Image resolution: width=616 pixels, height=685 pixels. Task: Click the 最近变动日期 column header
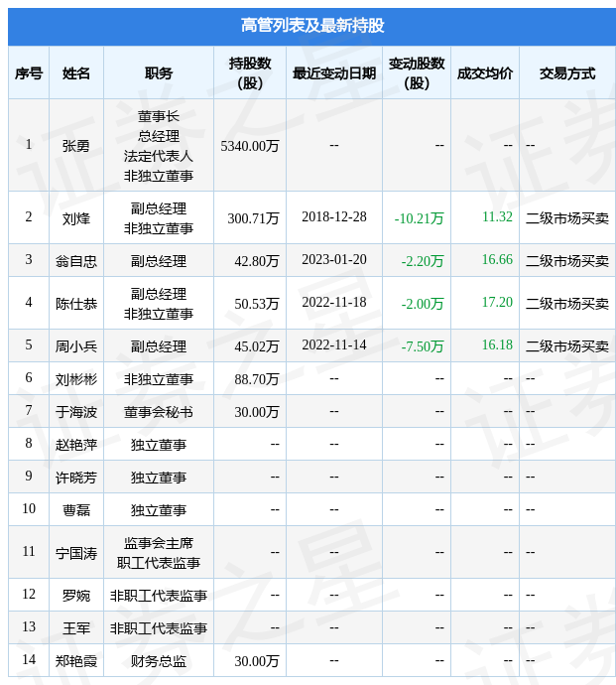click(x=334, y=73)
